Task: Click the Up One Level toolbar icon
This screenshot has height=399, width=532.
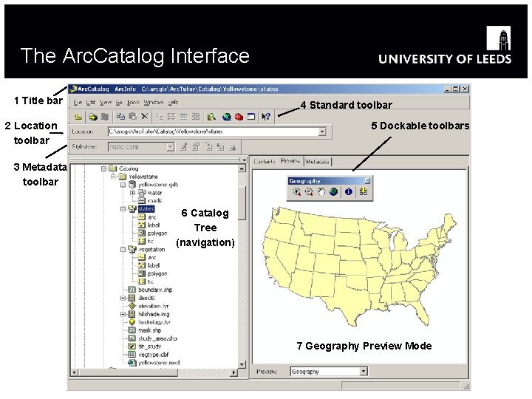Action: (78, 117)
